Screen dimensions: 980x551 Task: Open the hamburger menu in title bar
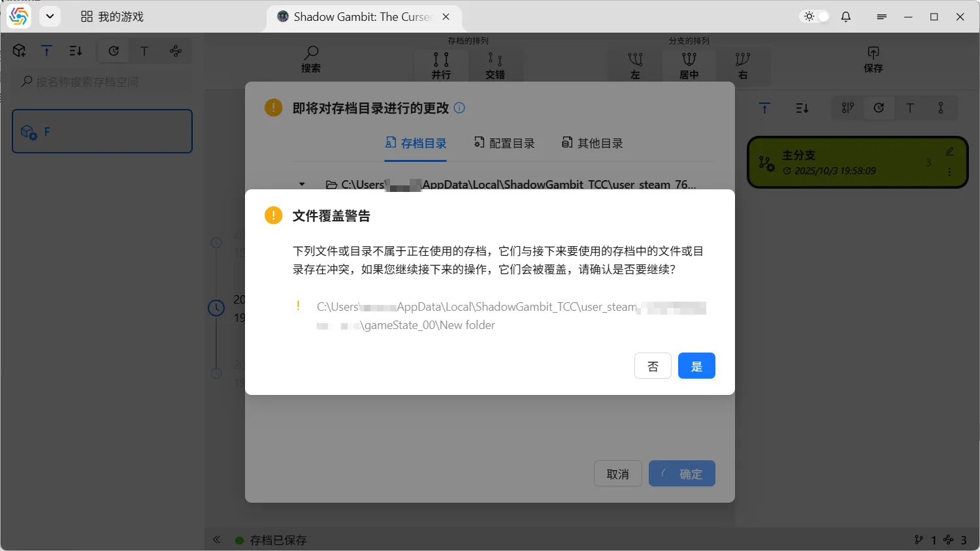click(x=881, y=17)
